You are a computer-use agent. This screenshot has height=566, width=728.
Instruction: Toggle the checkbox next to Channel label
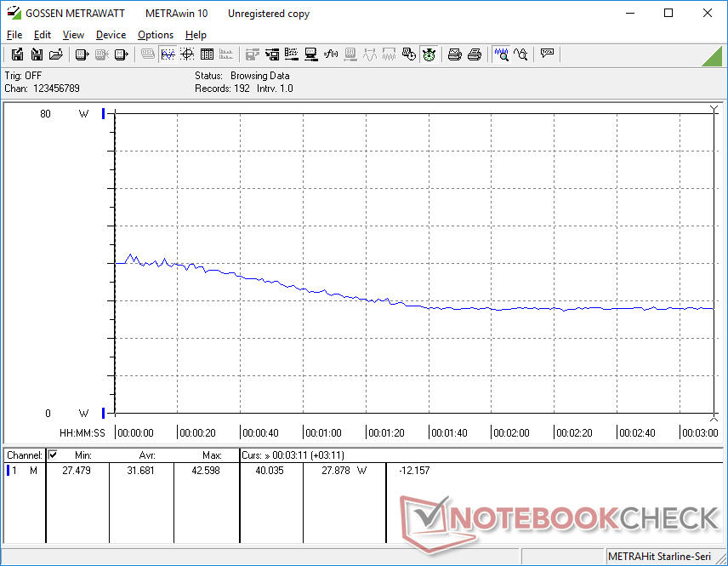coord(53,455)
